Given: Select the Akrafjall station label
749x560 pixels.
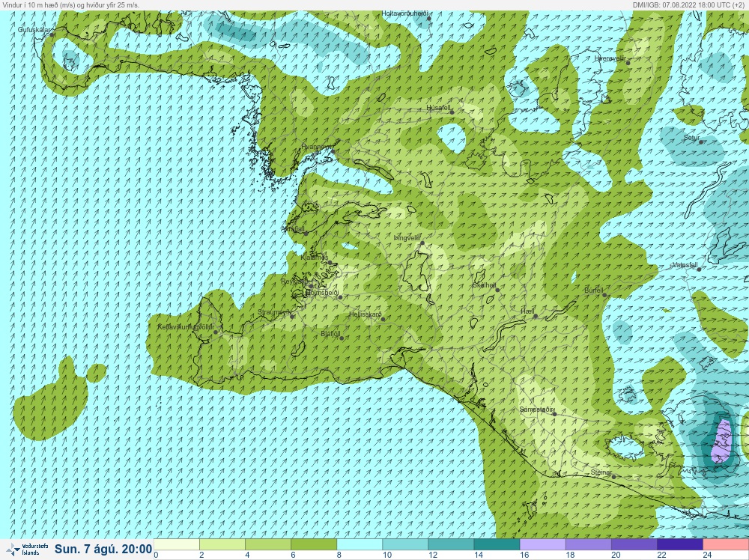Looking at the screenshot, I should point(293,229).
